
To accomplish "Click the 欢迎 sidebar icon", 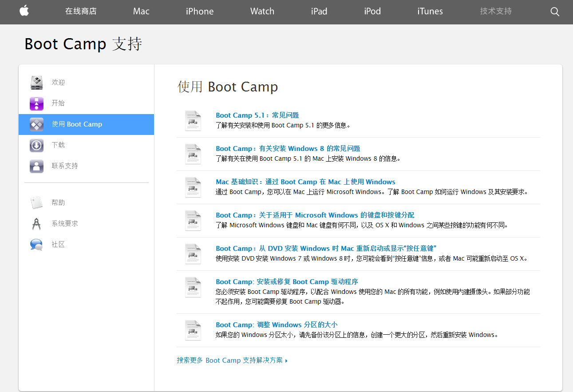I will pos(36,83).
